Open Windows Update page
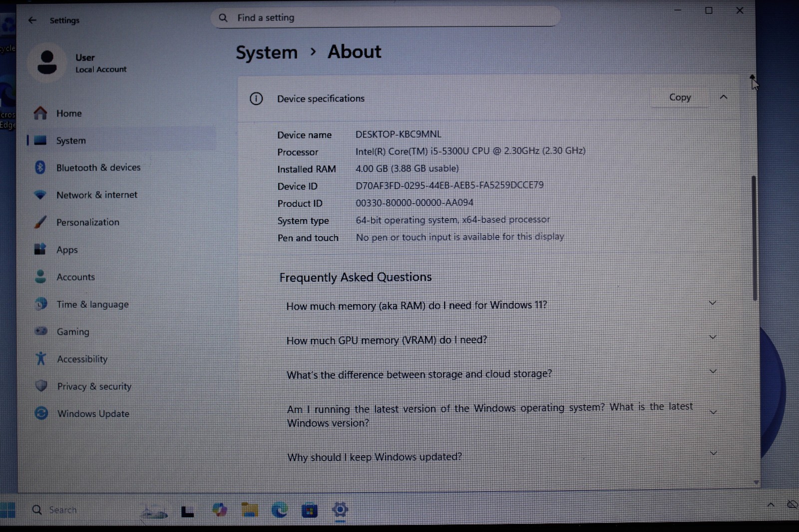799x532 pixels. (93, 414)
